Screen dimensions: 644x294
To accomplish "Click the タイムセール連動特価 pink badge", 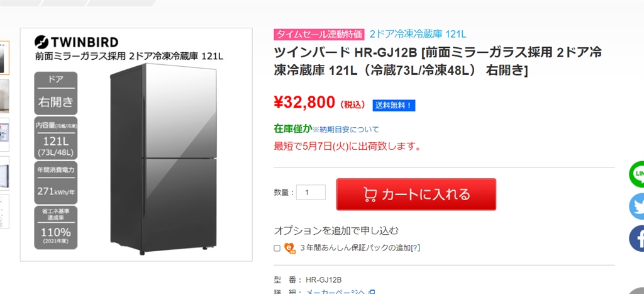I will (319, 34).
